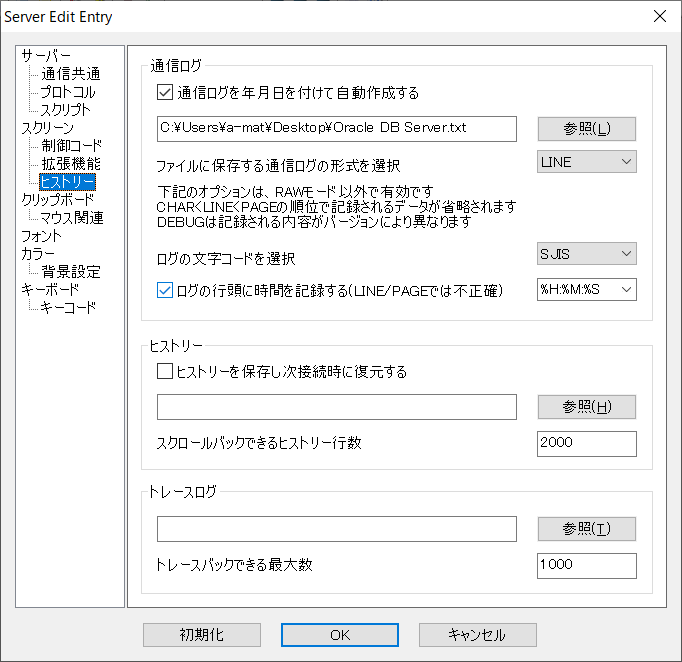
Task: Open %H:%M:%S time format dropdown
Action: (x=587, y=290)
